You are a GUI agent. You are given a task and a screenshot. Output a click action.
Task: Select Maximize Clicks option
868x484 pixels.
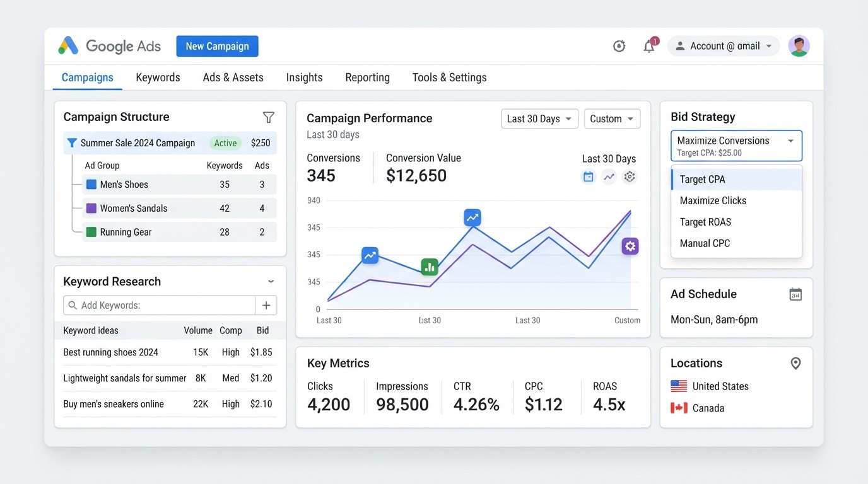tap(737, 201)
